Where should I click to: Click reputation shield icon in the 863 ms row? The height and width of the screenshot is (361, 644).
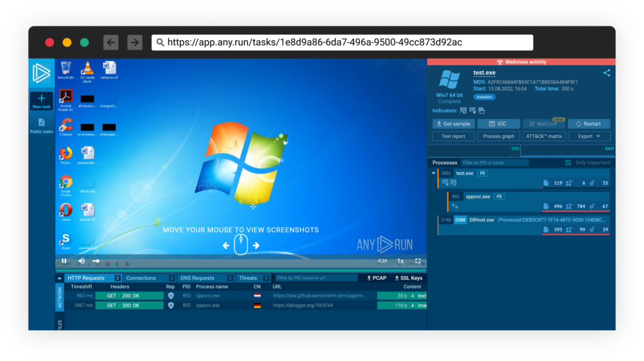tap(171, 296)
